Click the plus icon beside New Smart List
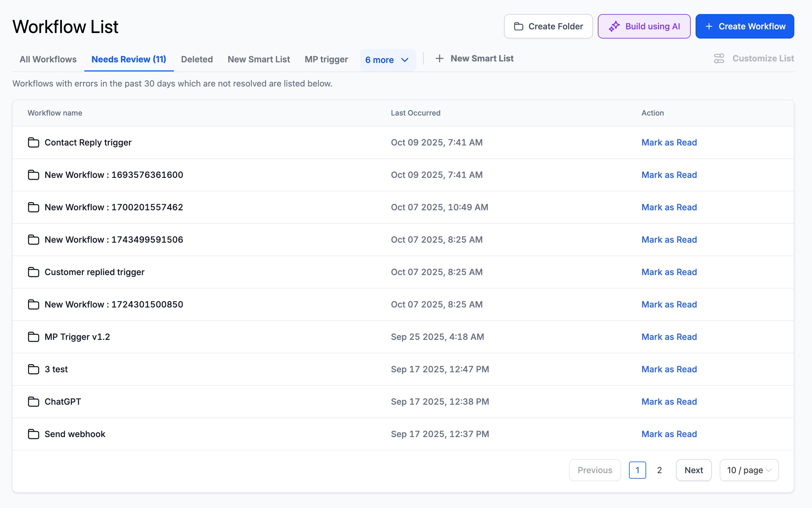The image size is (812, 508). pyautogui.click(x=439, y=58)
